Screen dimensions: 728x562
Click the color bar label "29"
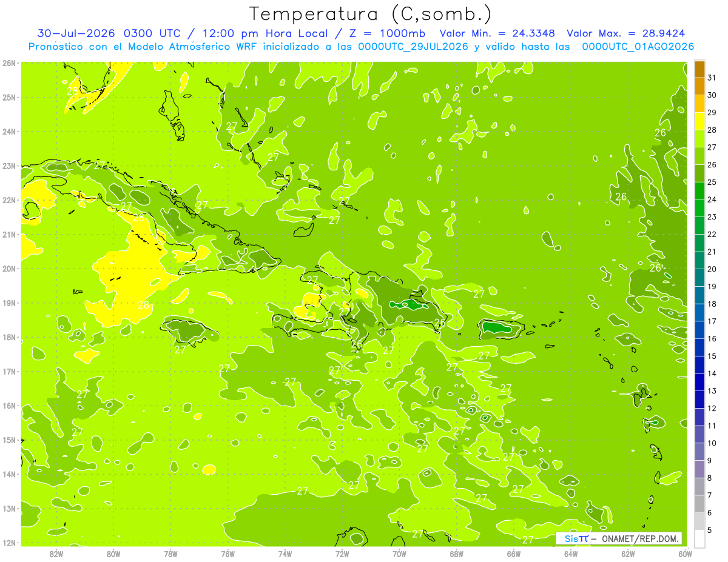(x=712, y=112)
